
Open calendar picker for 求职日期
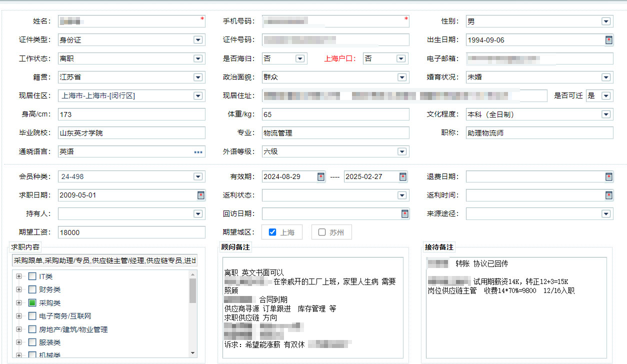click(x=200, y=195)
